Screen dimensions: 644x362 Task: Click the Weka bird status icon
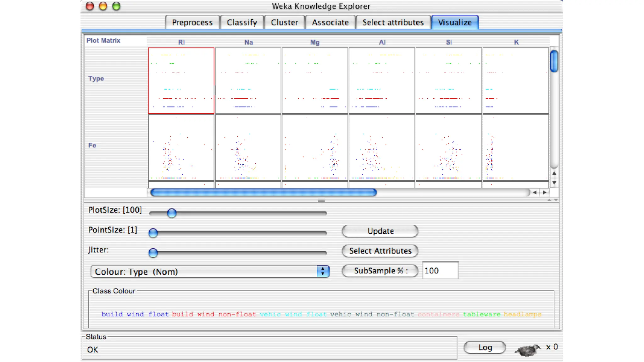click(528, 349)
